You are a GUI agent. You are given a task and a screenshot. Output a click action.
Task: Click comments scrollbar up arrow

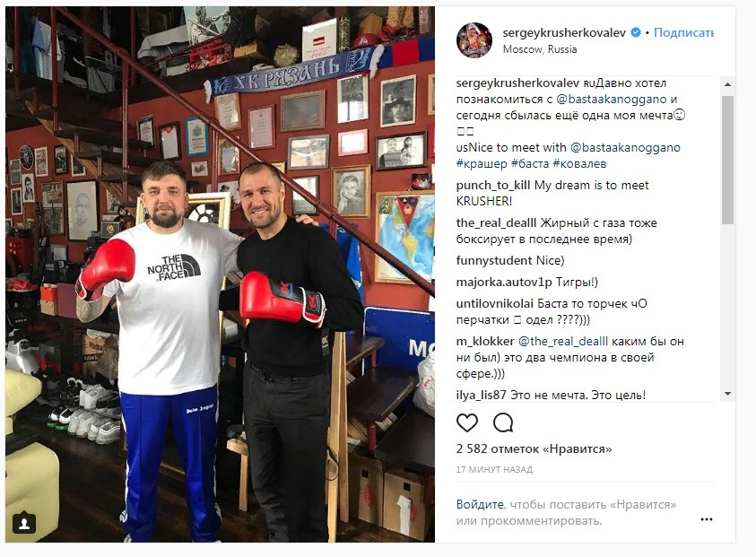pyautogui.click(x=727, y=84)
